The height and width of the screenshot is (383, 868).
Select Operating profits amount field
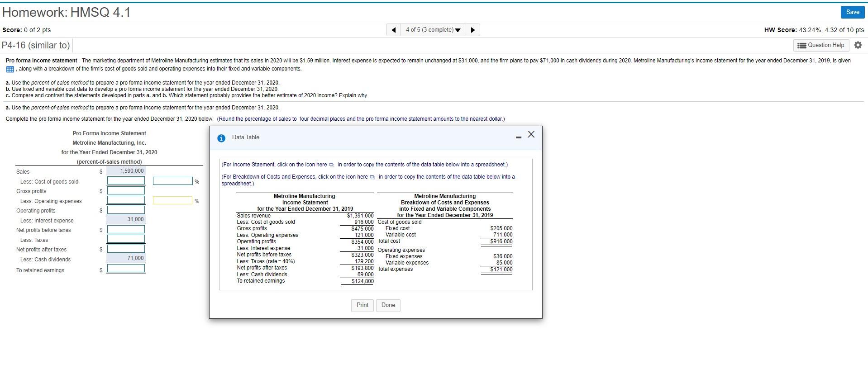pyautogui.click(x=126, y=210)
